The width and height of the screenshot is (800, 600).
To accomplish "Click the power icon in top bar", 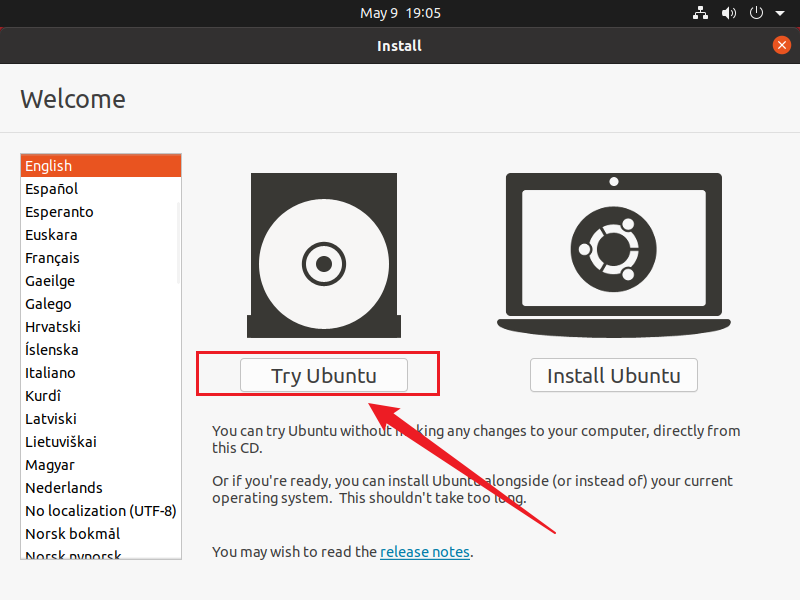I will tap(756, 13).
